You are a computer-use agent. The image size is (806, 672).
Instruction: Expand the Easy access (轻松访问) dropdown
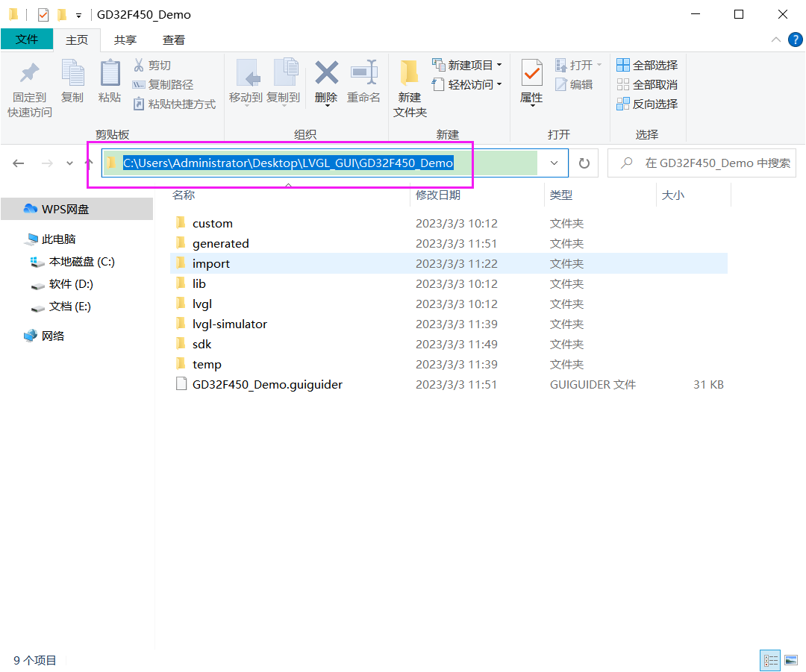(466, 85)
